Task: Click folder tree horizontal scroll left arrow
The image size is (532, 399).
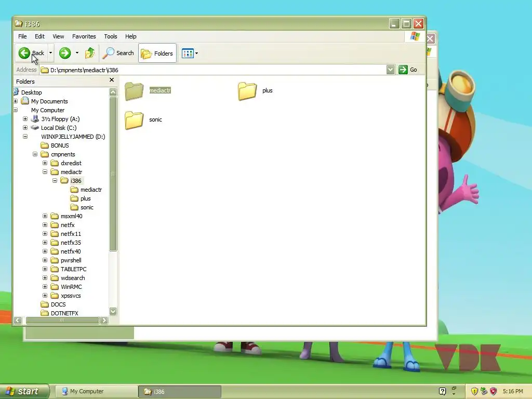Action: click(18, 320)
